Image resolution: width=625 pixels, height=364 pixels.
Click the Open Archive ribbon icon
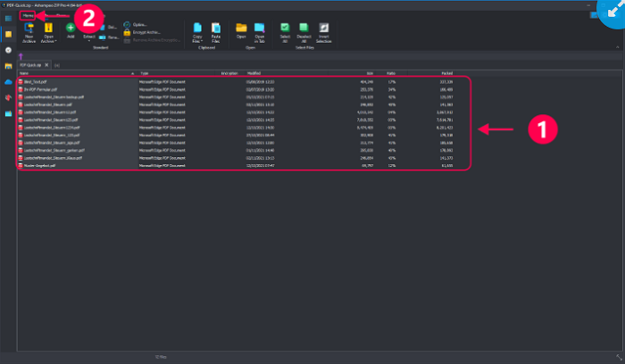tap(48, 28)
